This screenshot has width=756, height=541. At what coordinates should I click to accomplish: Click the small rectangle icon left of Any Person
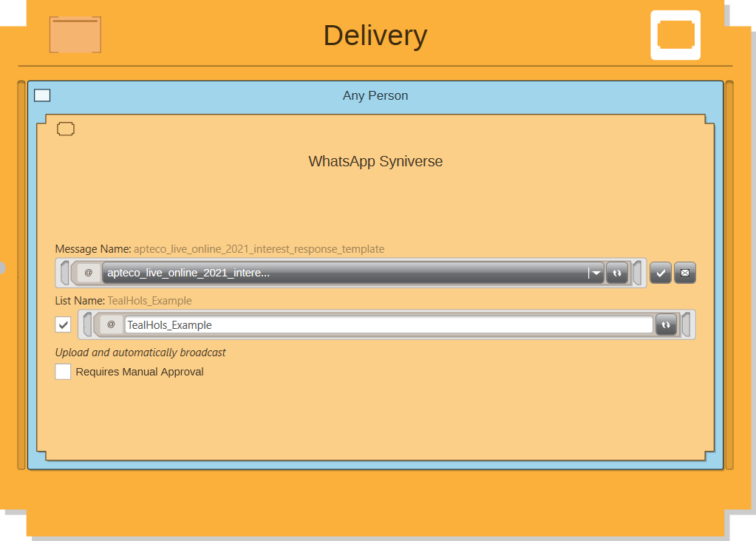(42, 95)
